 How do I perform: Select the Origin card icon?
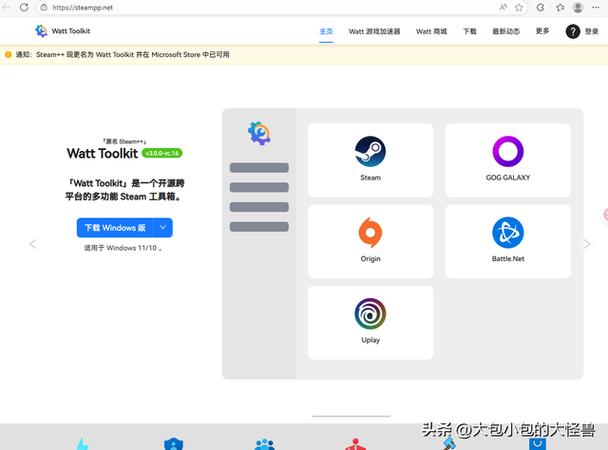point(370,233)
